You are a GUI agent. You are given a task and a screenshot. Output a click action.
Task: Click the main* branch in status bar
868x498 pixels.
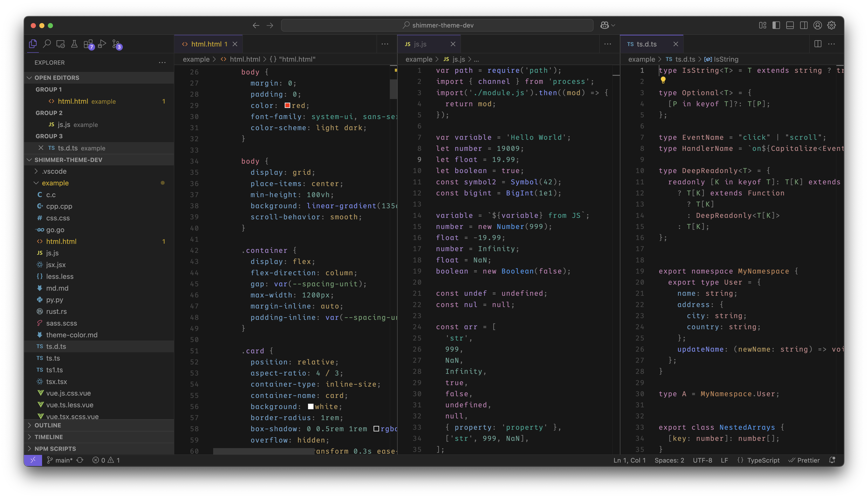64,460
